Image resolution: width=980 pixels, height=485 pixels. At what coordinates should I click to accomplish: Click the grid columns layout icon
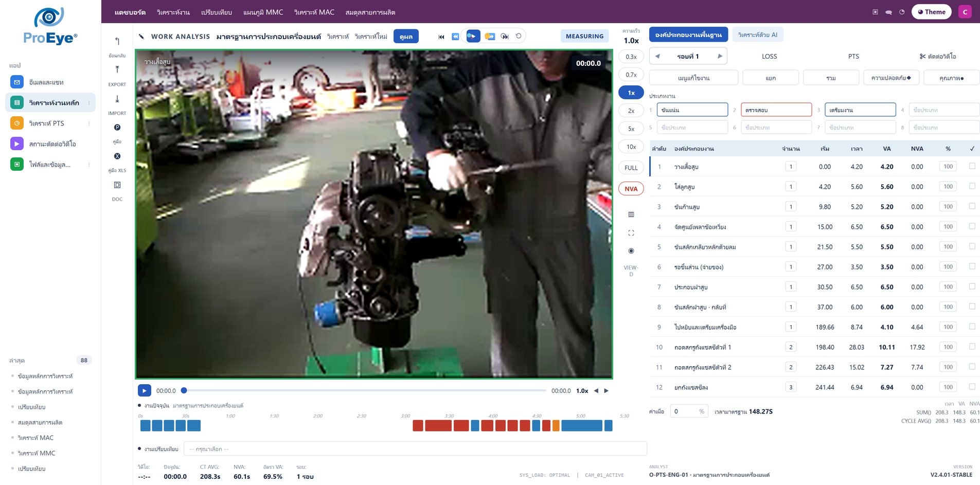pos(631,214)
